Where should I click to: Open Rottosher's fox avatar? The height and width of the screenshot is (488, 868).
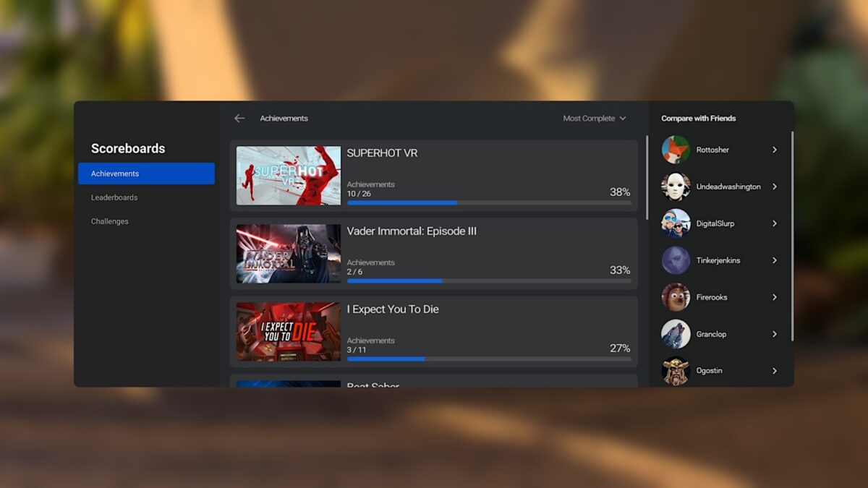click(x=676, y=150)
